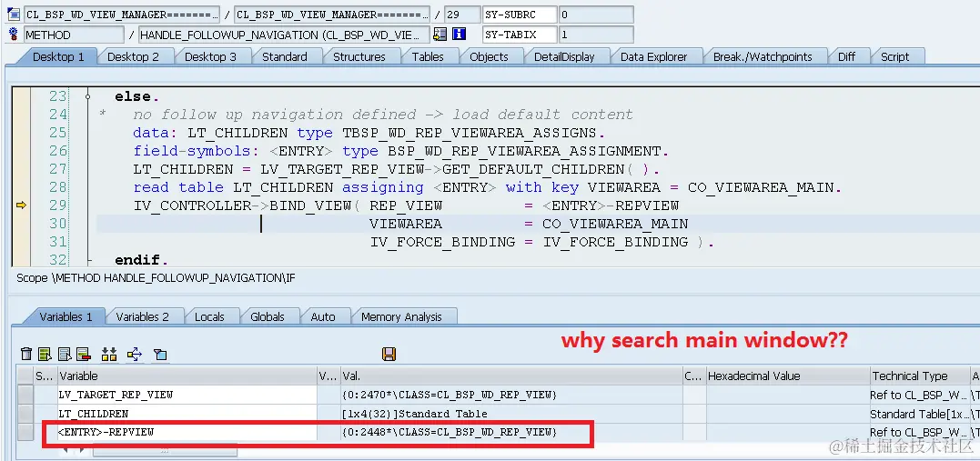The image size is (980, 461).
Task: Open the Tables tab
Action: pos(428,57)
